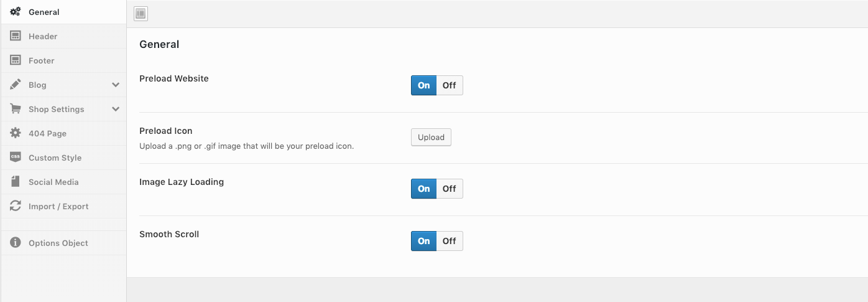868x302 pixels.
Task: Upload a Preload Icon image
Action: 431,137
